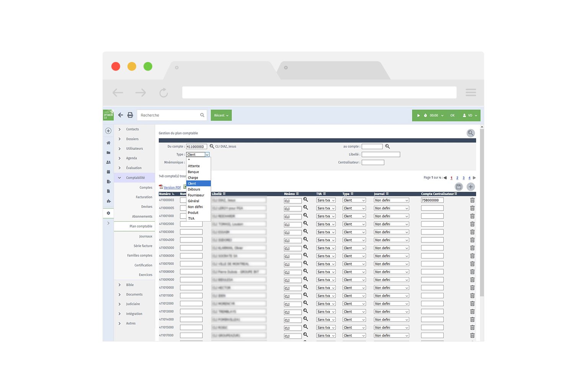This screenshot has width=588, height=392.
Task: Add a new account with round plus button
Action: pos(471,187)
